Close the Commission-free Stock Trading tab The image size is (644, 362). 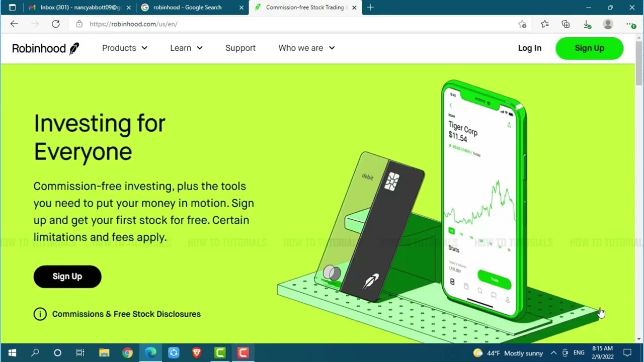(354, 8)
